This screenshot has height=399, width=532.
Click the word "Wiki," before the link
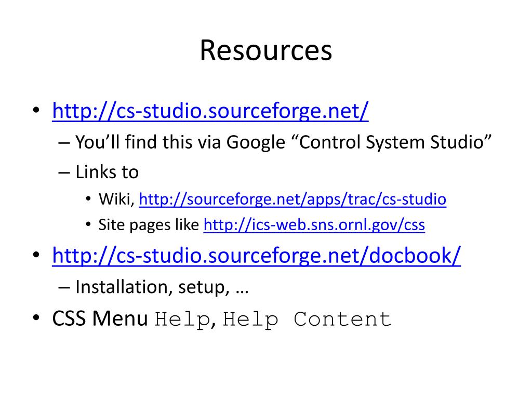coord(116,199)
